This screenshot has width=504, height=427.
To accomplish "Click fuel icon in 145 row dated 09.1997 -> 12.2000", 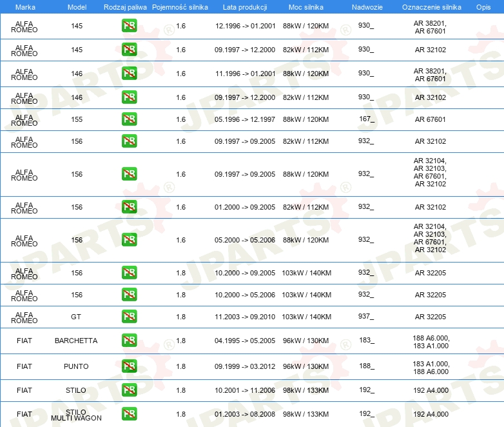I will (x=129, y=50).
